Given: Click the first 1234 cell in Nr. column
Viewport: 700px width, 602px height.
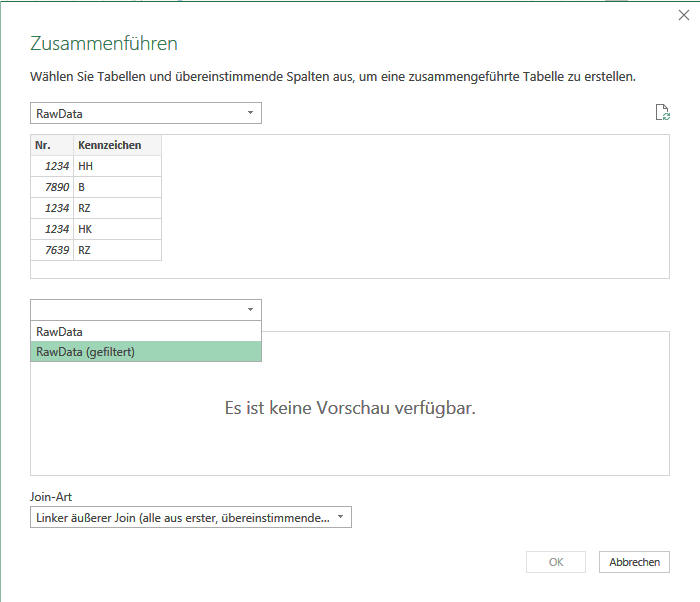Looking at the screenshot, I should tap(52, 166).
